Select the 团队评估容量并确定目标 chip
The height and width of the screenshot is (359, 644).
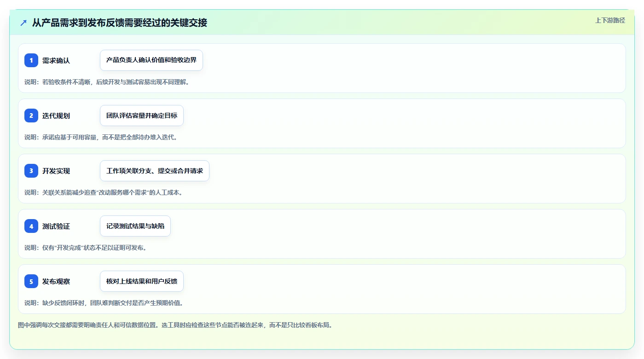click(142, 116)
